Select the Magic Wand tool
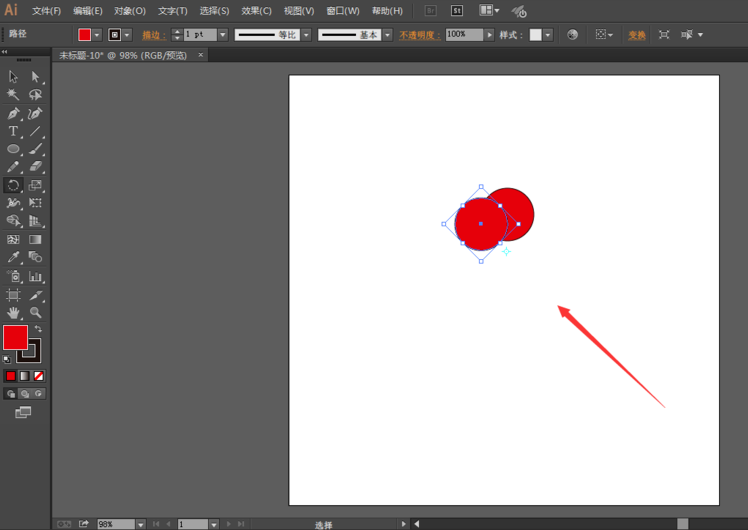Screen dimensions: 748x530 click(x=13, y=95)
